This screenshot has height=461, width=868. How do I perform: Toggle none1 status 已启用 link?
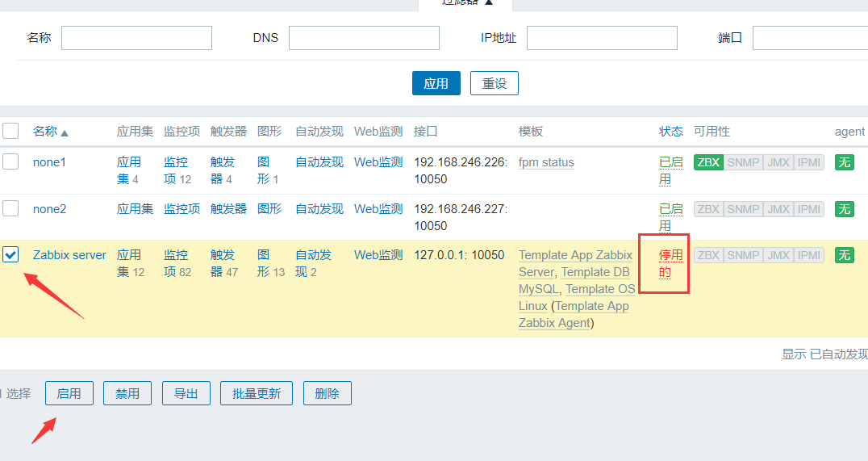pos(671,170)
